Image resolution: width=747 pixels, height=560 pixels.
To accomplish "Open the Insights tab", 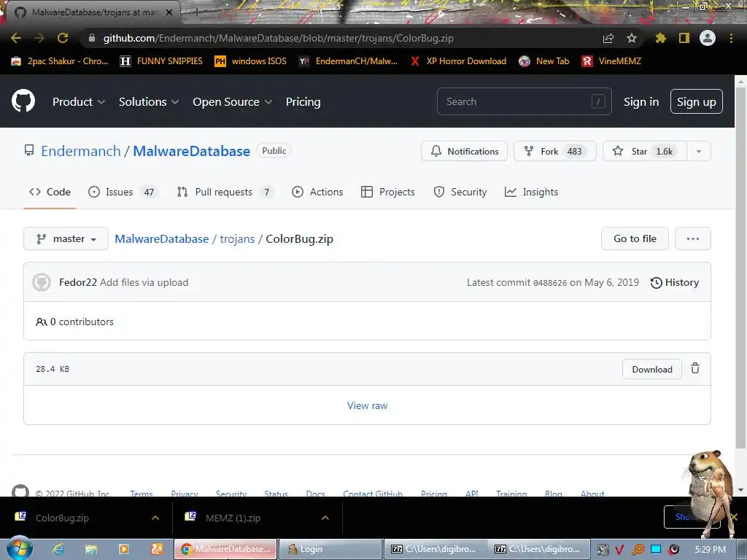I will [x=531, y=192].
